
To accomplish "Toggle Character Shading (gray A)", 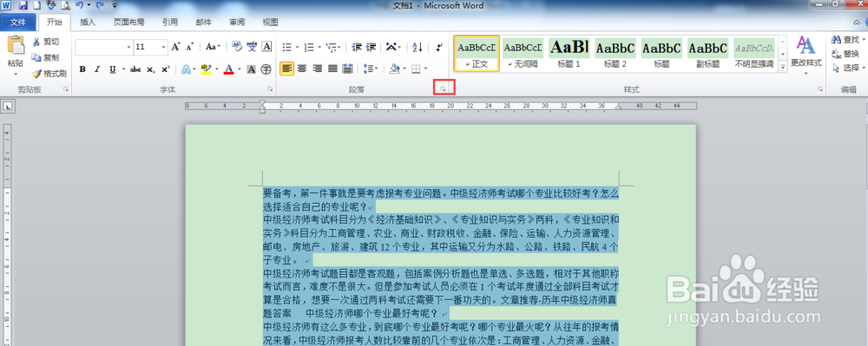I will point(252,69).
